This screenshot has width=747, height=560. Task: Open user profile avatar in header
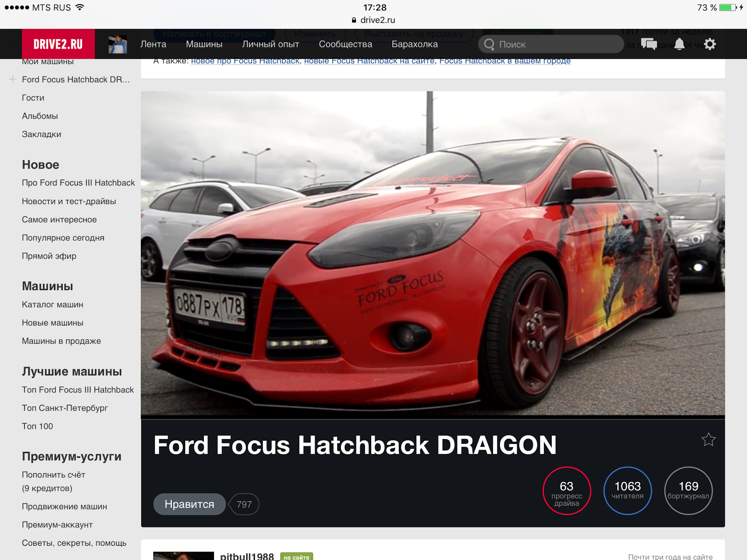(x=117, y=44)
